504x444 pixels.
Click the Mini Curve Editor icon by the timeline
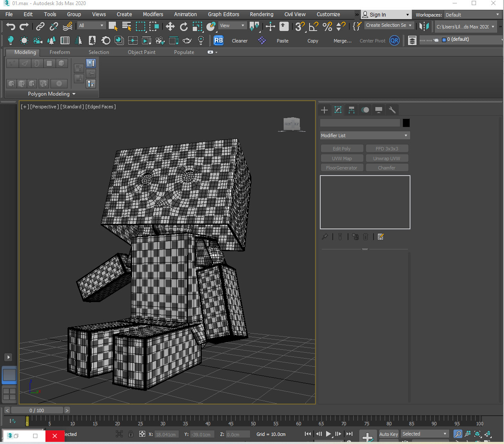pyautogui.click(x=13, y=421)
